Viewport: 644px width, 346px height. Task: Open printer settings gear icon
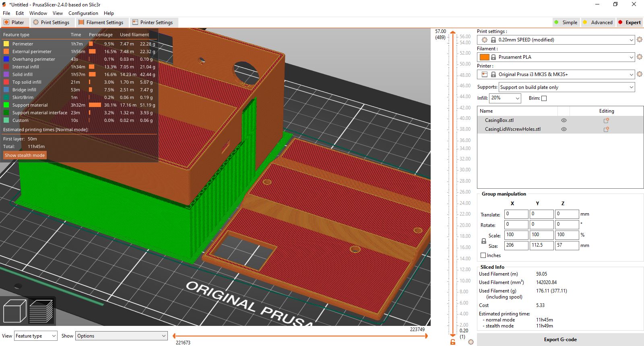tap(640, 74)
